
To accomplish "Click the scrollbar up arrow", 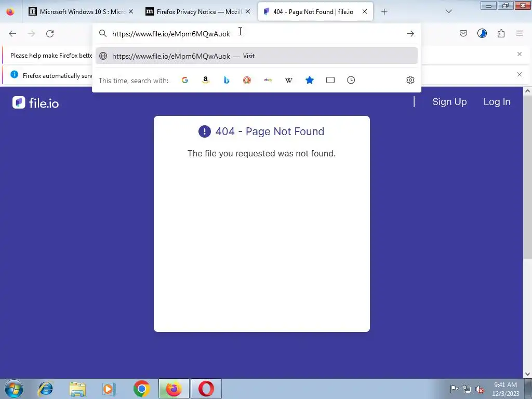I will point(527,91).
